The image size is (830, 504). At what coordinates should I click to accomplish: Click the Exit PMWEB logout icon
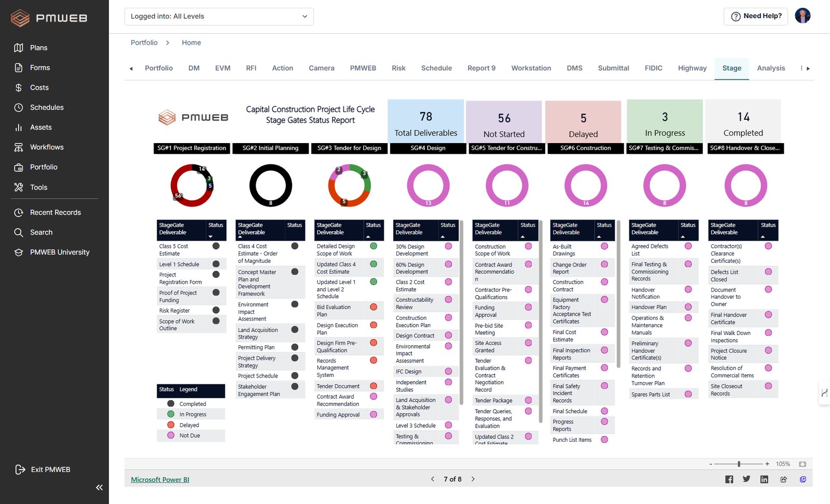pyautogui.click(x=20, y=469)
